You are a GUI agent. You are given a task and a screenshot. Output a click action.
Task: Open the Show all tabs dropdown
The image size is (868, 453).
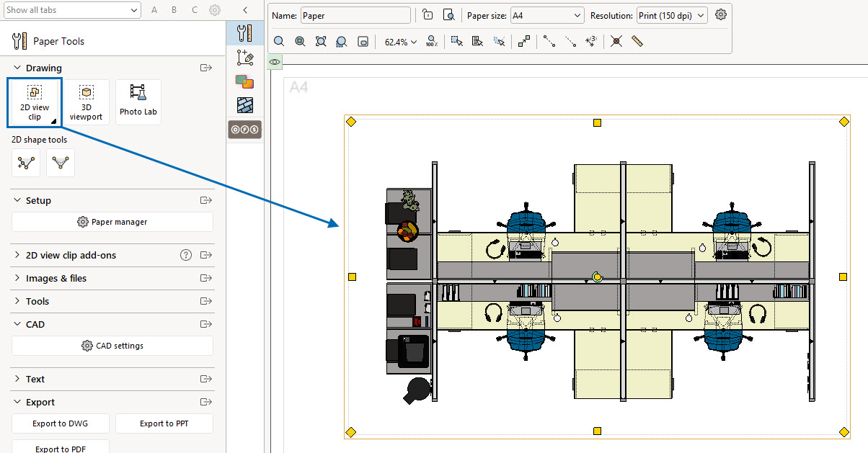click(x=71, y=10)
